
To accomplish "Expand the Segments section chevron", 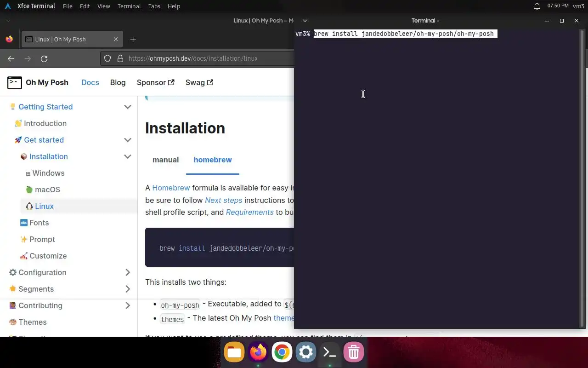I will click(128, 289).
